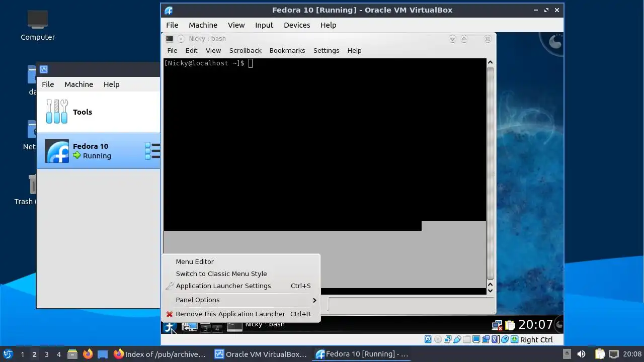Select Switch to Classic Menu Style
Screen dimensions: 644x362
pos(240,274)
